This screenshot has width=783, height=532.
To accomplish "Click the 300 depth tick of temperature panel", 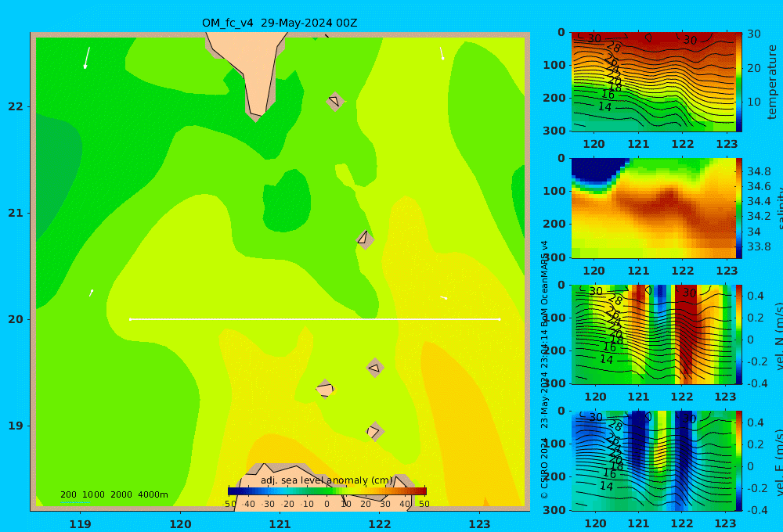I will (x=554, y=130).
